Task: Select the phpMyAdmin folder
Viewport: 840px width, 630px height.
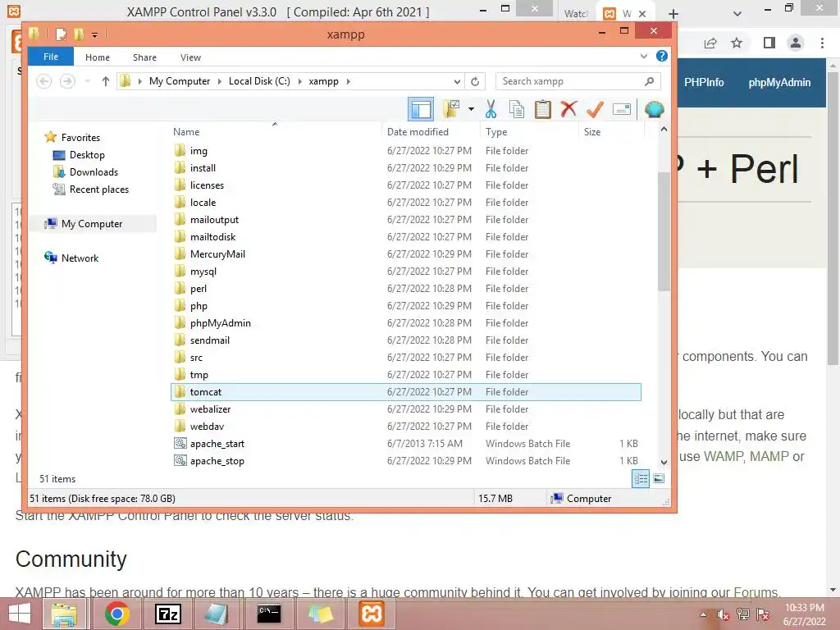Action: [405, 323]
